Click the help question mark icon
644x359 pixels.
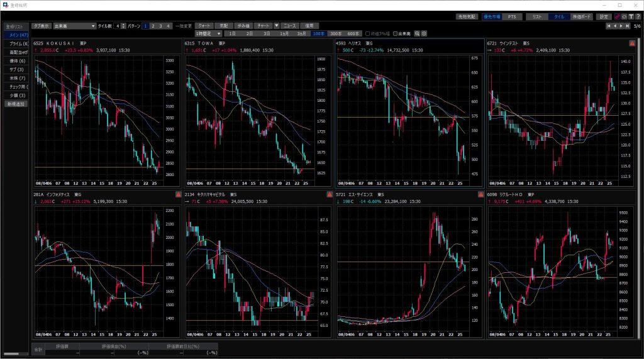(636, 17)
